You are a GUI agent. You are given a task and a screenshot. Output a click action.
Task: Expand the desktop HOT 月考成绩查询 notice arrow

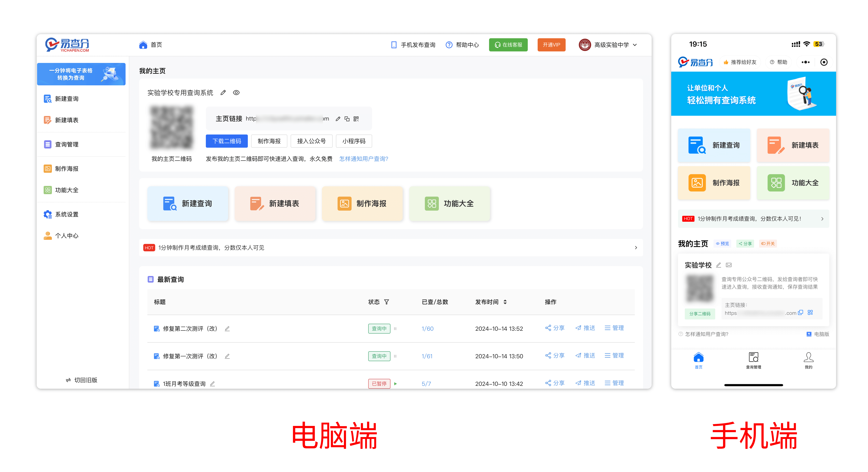click(636, 247)
